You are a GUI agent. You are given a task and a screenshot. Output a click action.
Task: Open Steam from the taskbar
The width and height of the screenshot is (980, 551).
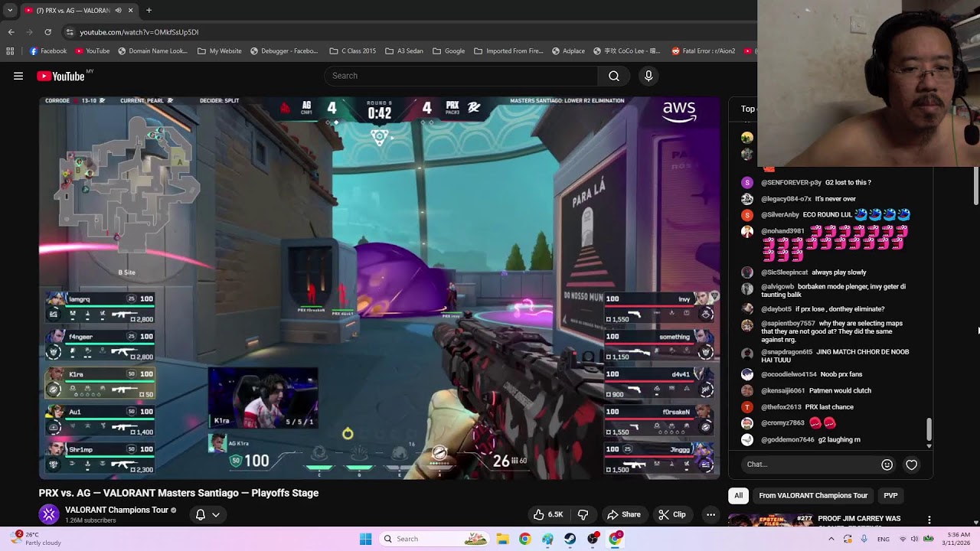coord(570,539)
